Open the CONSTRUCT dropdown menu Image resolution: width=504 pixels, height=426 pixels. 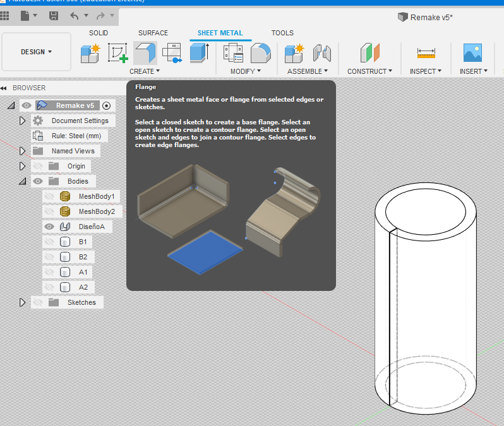[369, 71]
